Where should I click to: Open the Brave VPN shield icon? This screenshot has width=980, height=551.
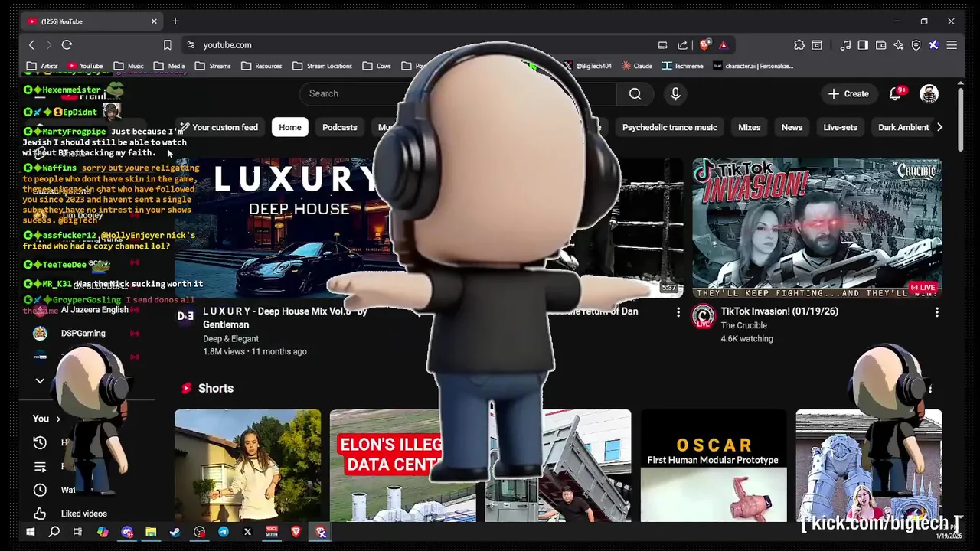(916, 45)
